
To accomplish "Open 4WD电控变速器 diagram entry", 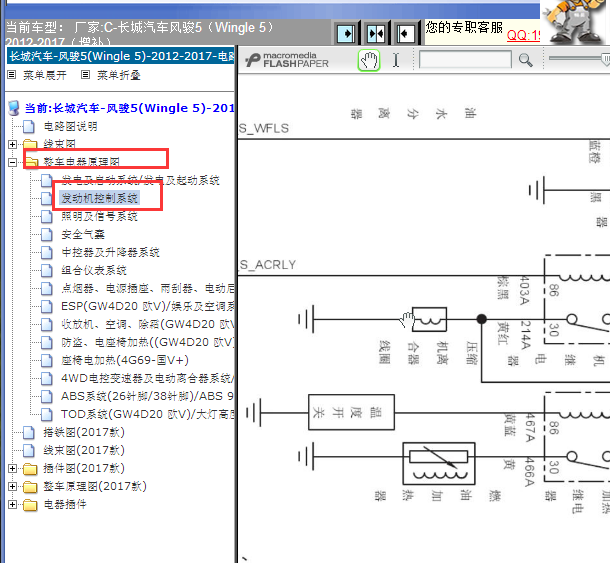I will [x=148, y=378].
